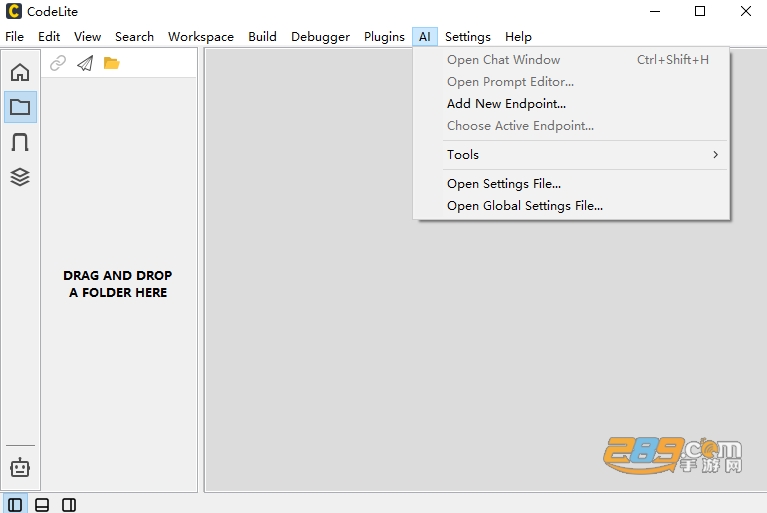Open the AI robot panel icon
This screenshot has height=513, width=767.
pos(20,468)
